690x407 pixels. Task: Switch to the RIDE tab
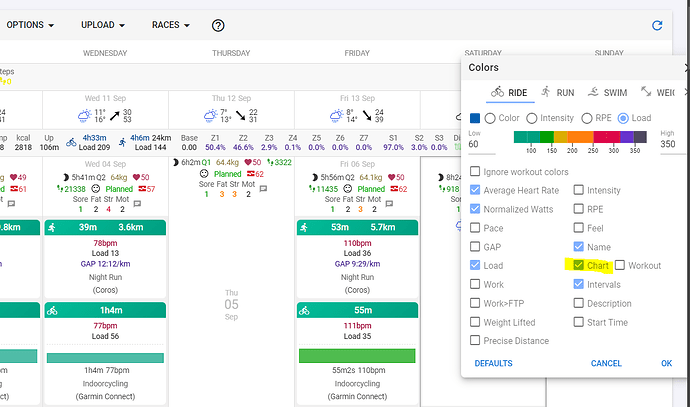click(510, 92)
